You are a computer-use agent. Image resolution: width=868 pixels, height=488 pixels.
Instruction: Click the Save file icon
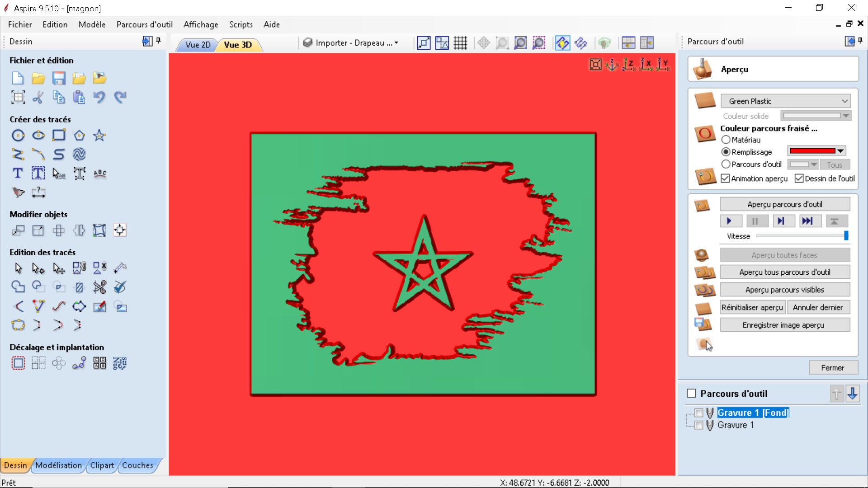coord(59,78)
